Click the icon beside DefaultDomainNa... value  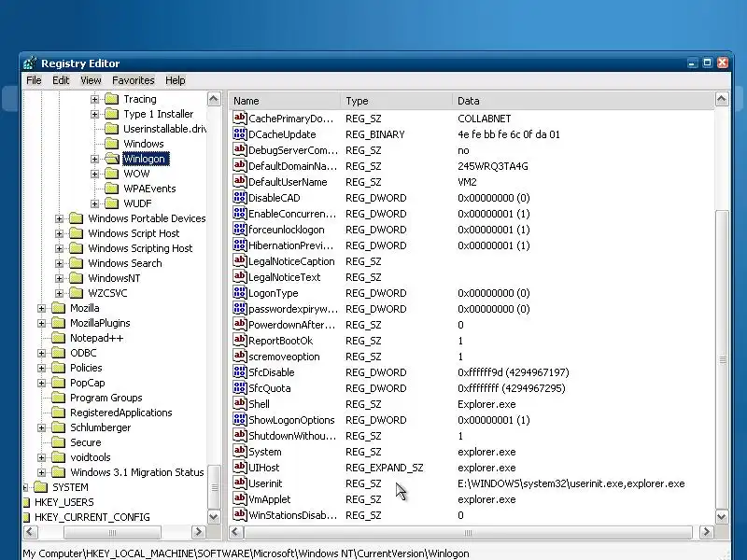240,165
